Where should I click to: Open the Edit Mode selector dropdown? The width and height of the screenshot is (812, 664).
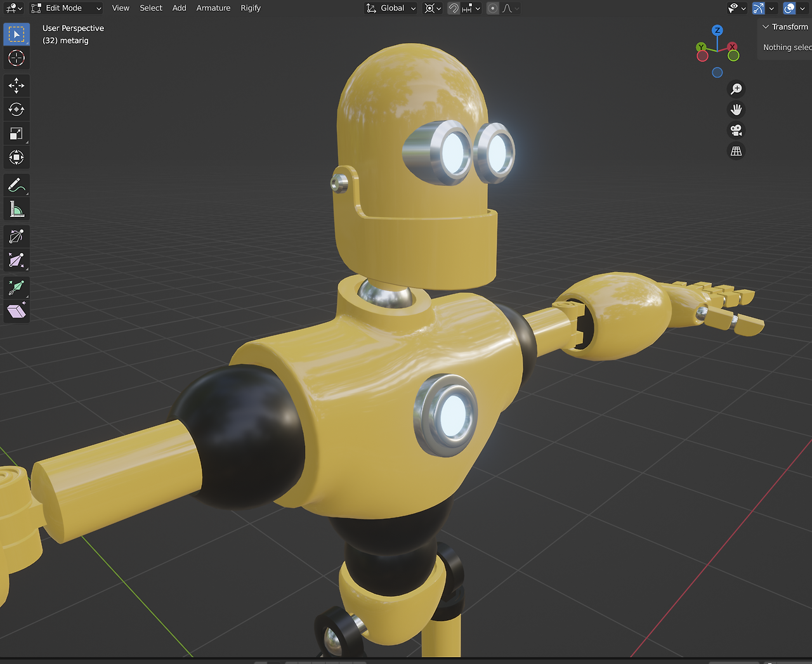(x=66, y=8)
